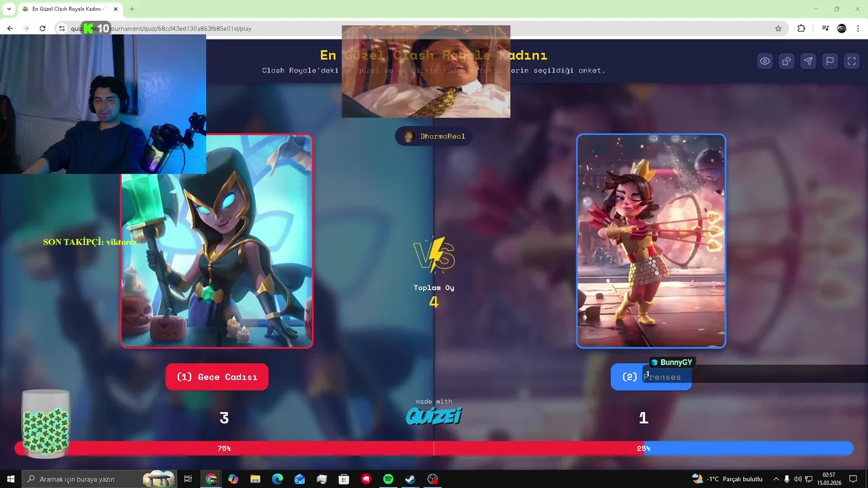Click the quiz title En Güzel Clash Royale Kadını

pyautogui.click(x=433, y=56)
